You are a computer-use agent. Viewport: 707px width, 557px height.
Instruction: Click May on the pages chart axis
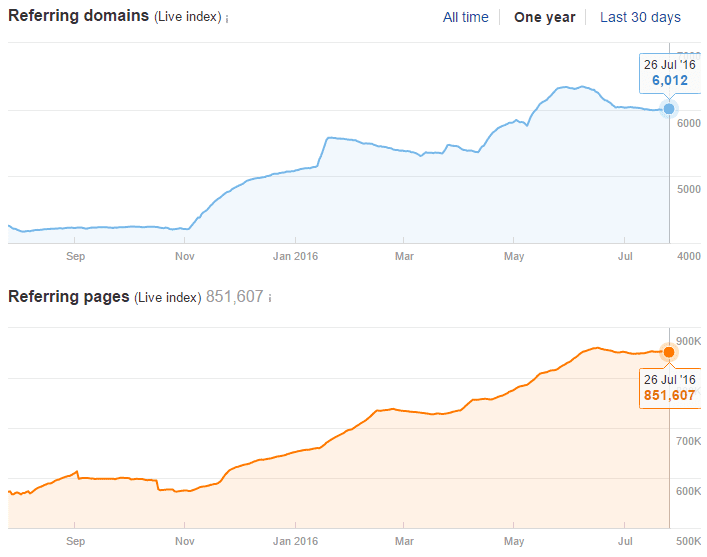point(513,541)
